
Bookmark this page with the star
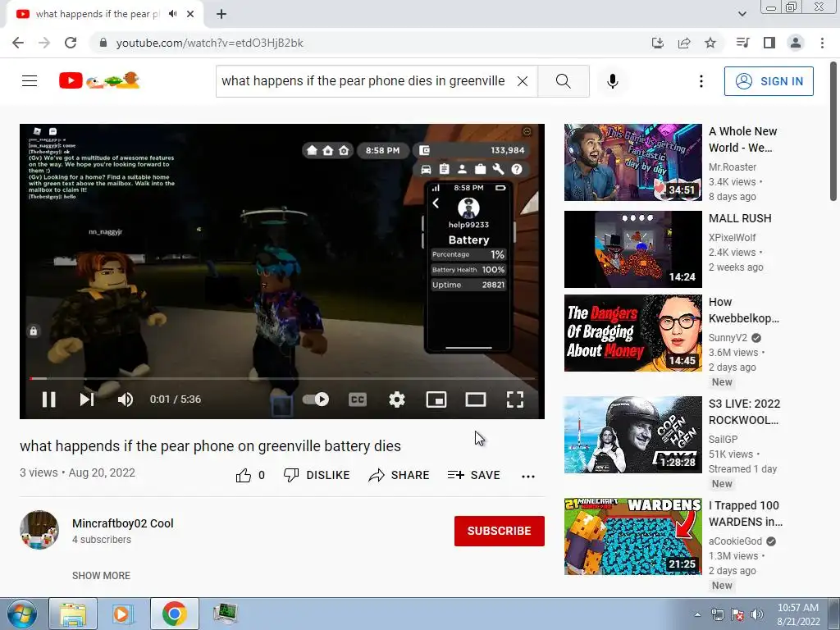(x=710, y=43)
